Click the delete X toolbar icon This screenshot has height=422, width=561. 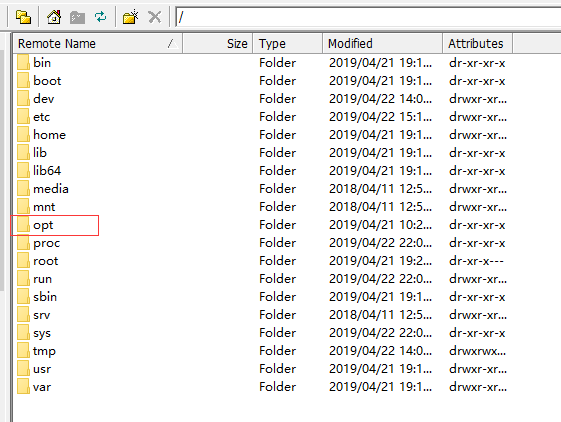[155, 17]
